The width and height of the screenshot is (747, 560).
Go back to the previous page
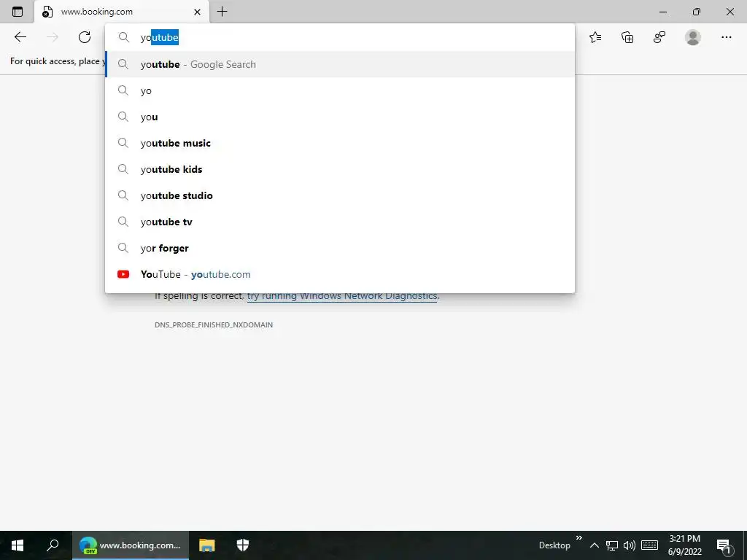(x=20, y=37)
